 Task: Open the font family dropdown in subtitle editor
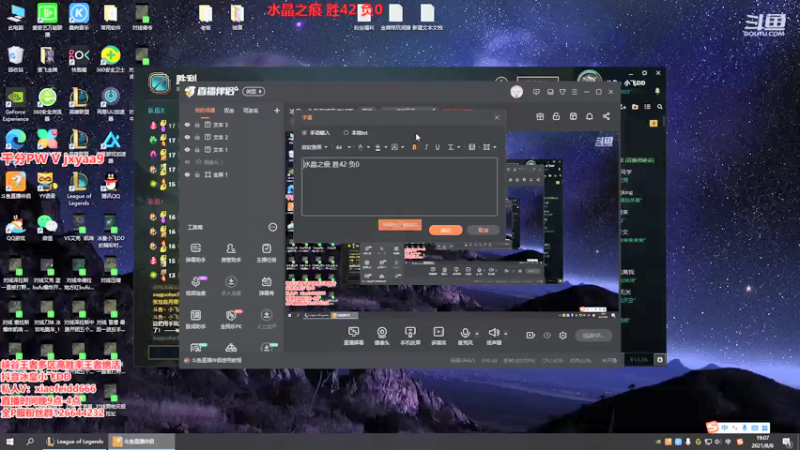click(x=314, y=147)
